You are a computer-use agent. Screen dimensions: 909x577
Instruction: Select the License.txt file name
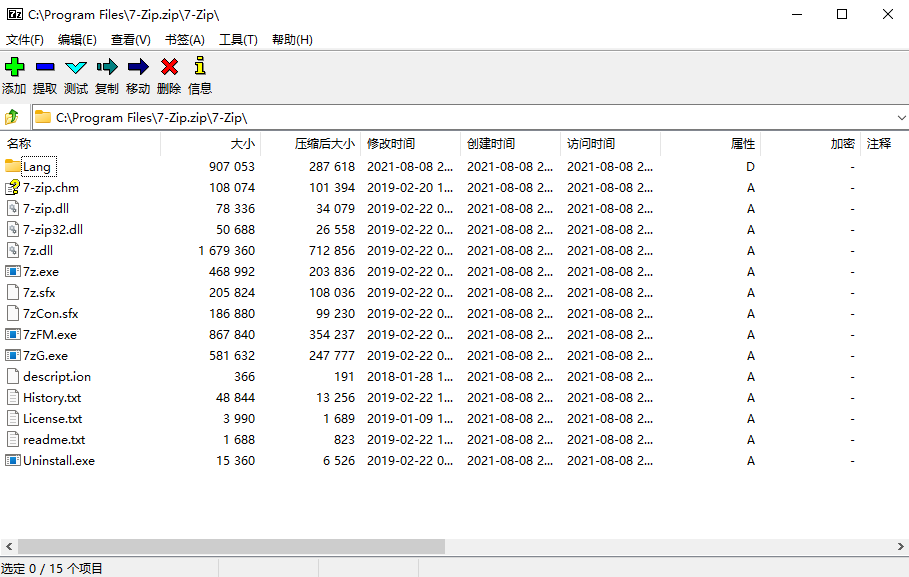click(x=53, y=419)
